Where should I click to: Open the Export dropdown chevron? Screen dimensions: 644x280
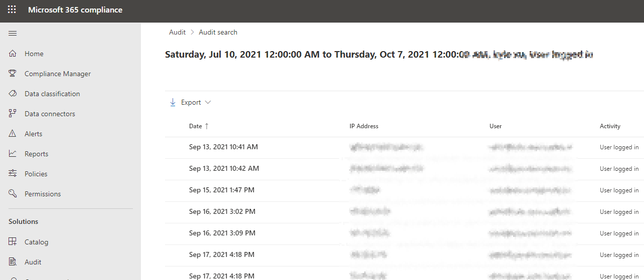click(208, 102)
